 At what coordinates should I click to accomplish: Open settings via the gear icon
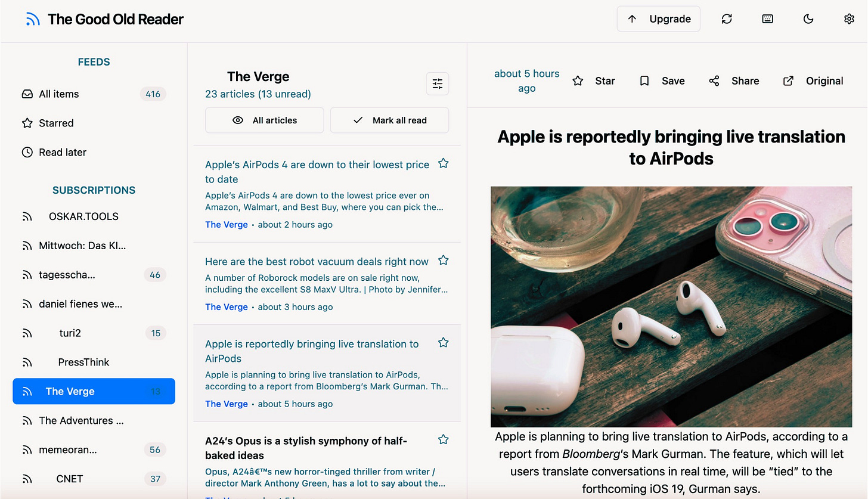point(850,19)
